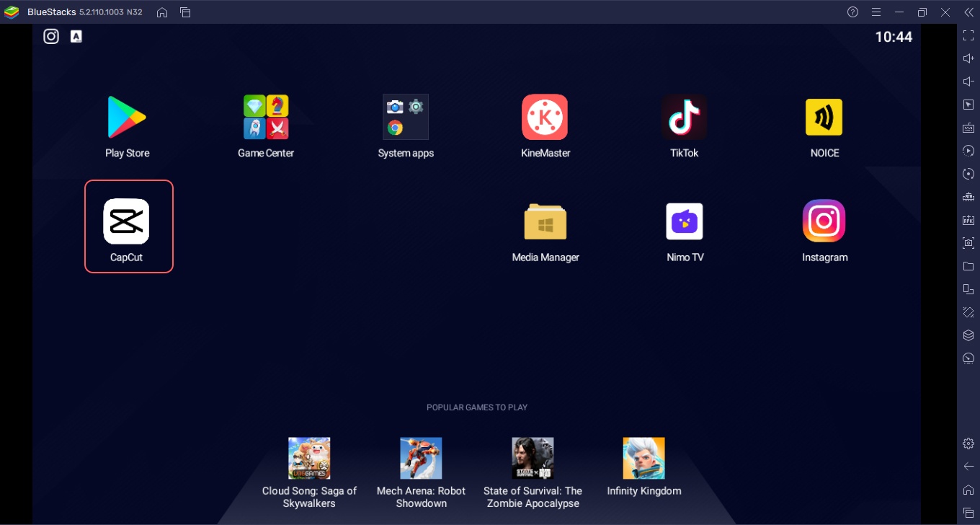Open the Multi-instance manager layers icon
980x525 pixels.
(x=968, y=335)
